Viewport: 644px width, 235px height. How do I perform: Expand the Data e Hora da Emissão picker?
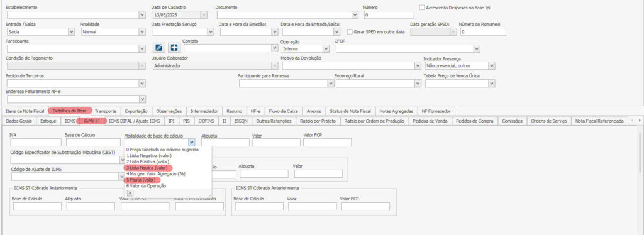(274, 31)
